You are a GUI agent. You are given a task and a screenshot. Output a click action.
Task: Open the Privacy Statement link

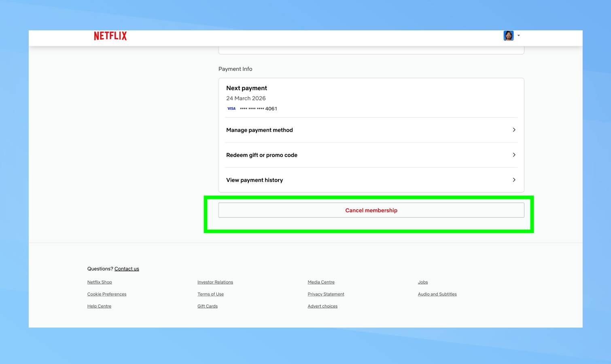point(326,294)
